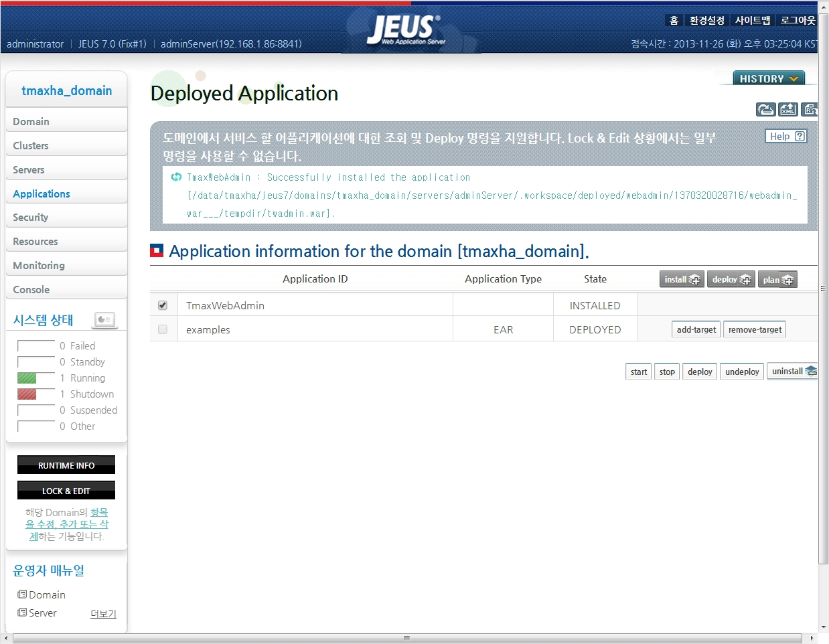Click the '0 Standby' status text
The width and height of the screenshot is (829, 644).
(x=82, y=361)
